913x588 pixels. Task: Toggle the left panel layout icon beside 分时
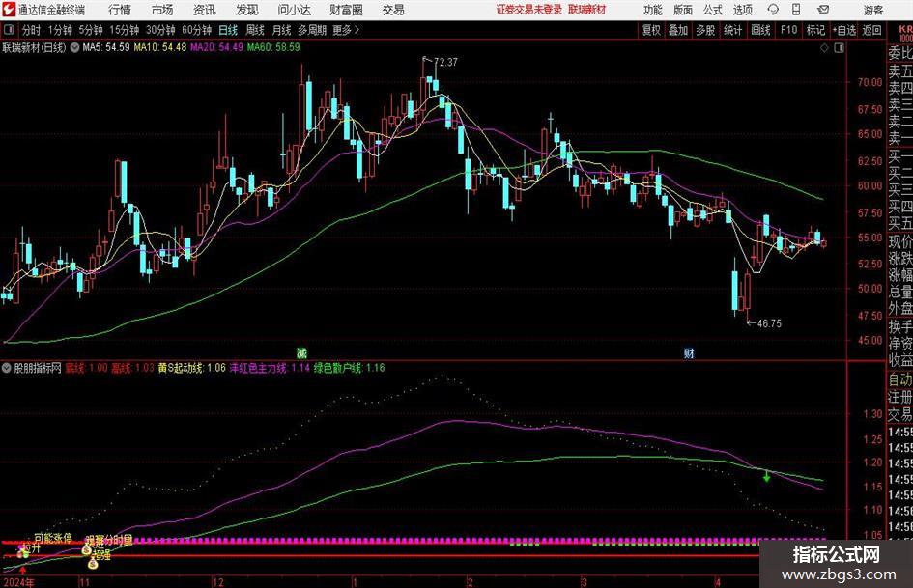tap(9, 30)
